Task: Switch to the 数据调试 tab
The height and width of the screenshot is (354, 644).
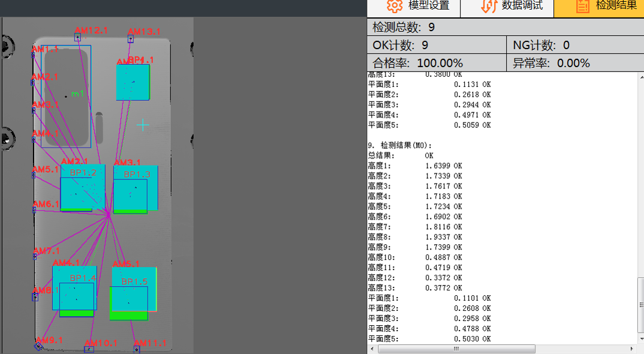Action: [x=507, y=8]
